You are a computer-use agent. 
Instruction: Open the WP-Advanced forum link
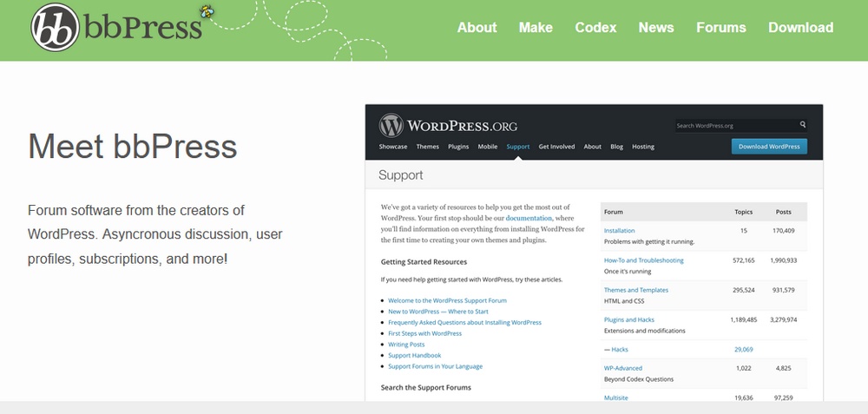click(622, 368)
